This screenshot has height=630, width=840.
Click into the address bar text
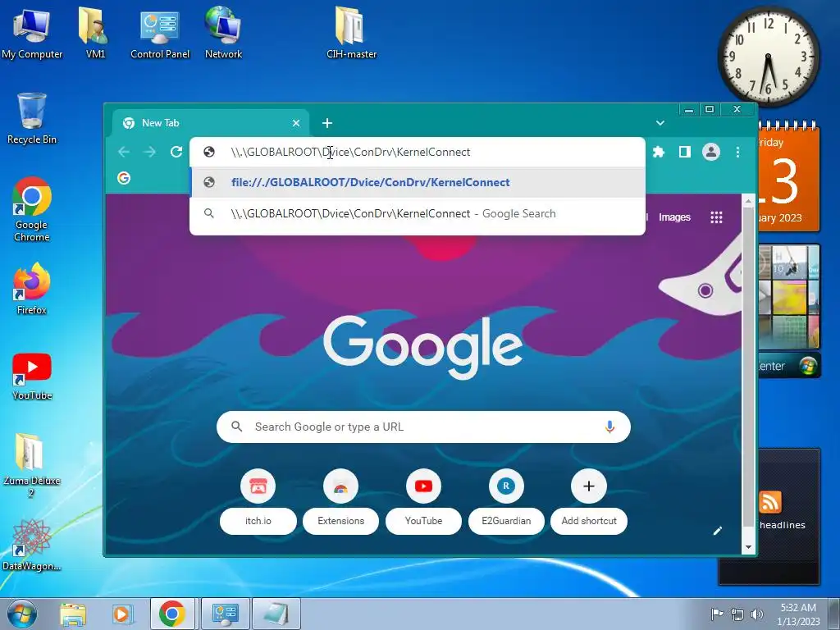pos(350,152)
